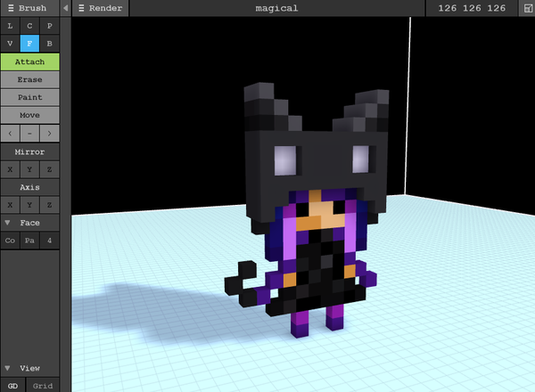Toggle Mirror Y
Screen dimensions: 535x392
click(x=29, y=169)
